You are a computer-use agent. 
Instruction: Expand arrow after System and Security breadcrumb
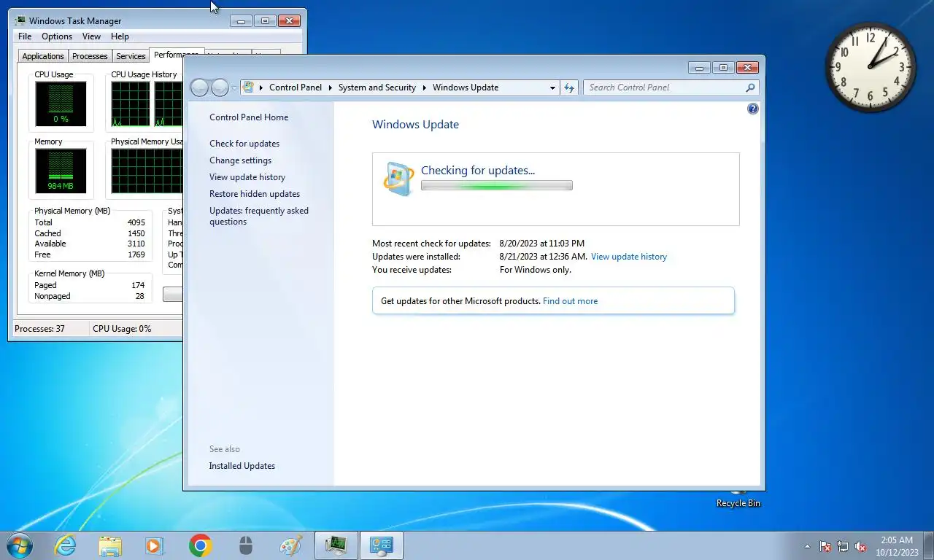point(424,87)
